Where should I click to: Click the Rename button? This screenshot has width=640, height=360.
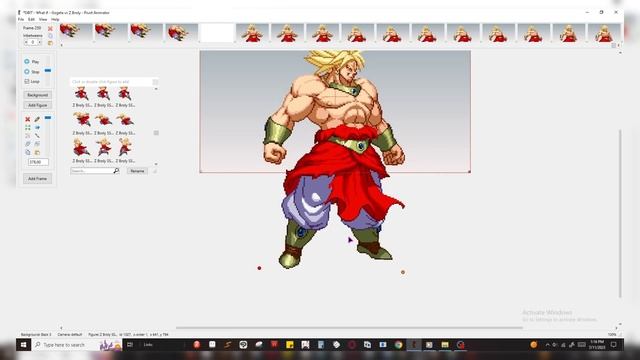(x=137, y=171)
